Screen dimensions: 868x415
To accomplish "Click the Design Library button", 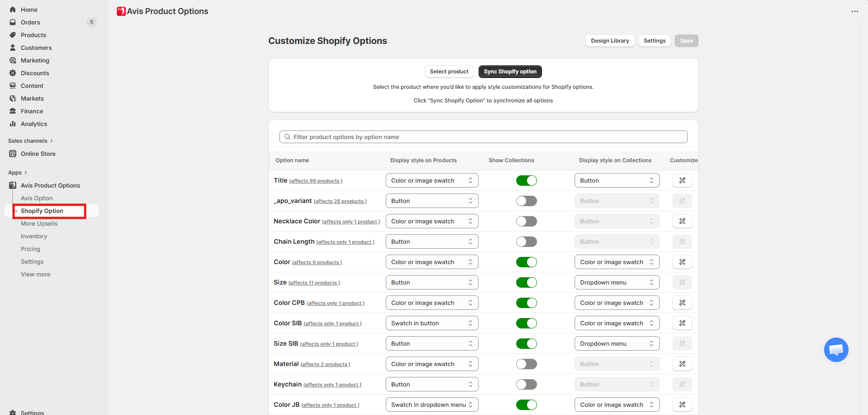I will [609, 41].
